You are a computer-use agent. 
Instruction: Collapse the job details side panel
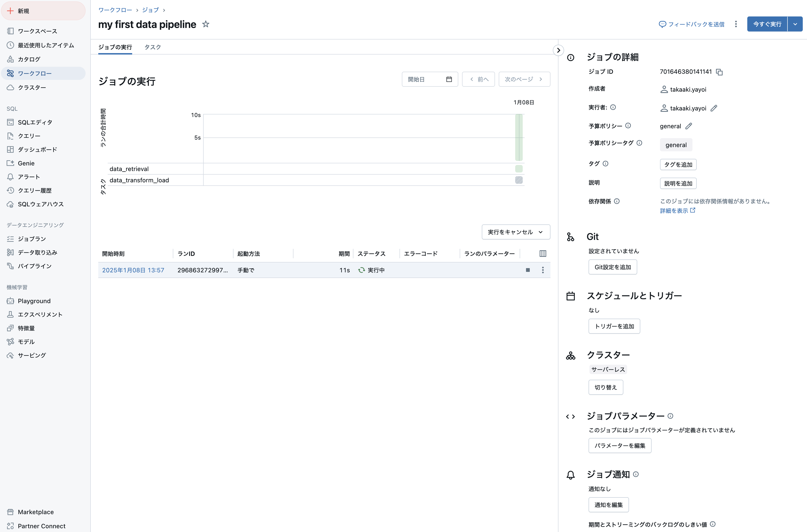(558, 50)
